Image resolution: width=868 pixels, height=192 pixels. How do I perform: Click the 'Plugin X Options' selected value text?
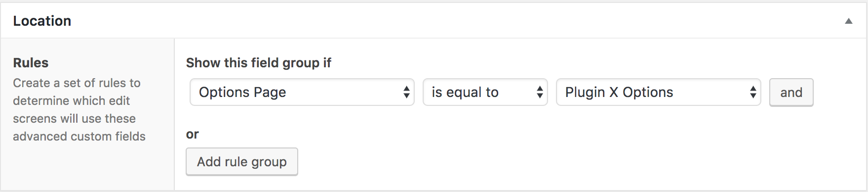(619, 92)
